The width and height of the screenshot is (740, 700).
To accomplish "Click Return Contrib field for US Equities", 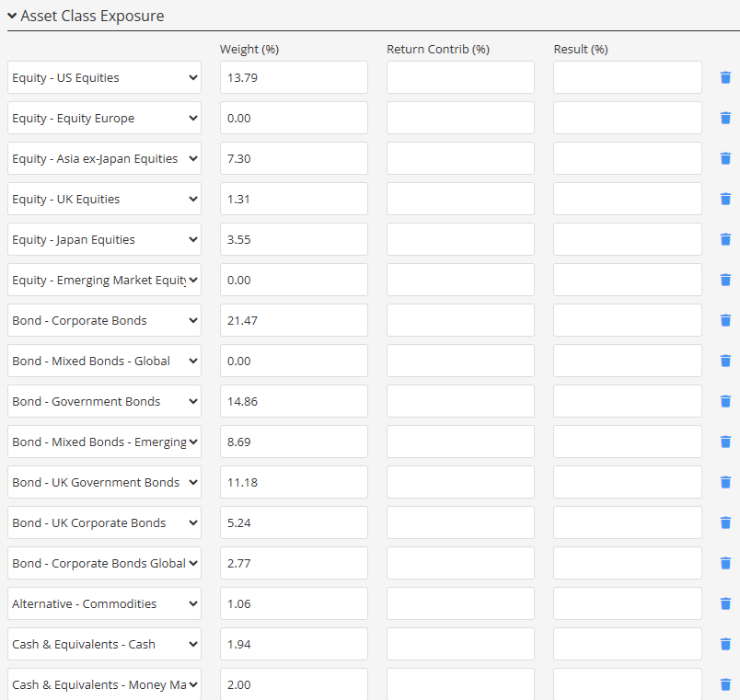I will (460, 77).
